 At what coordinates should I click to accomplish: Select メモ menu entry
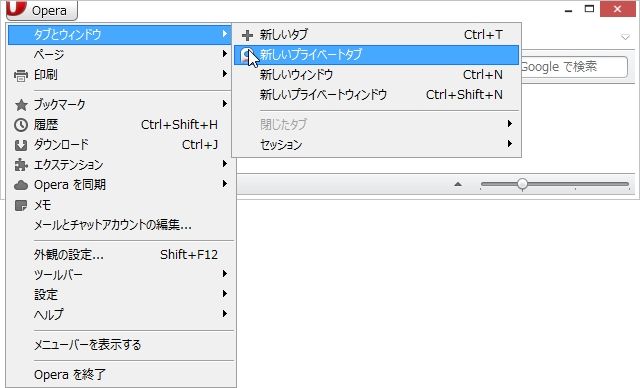click(x=120, y=204)
